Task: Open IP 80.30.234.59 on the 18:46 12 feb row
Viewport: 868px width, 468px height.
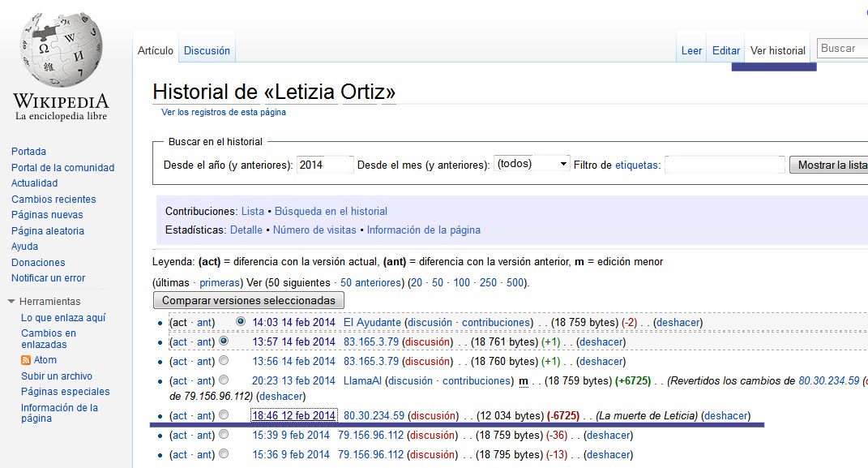Action: click(374, 415)
